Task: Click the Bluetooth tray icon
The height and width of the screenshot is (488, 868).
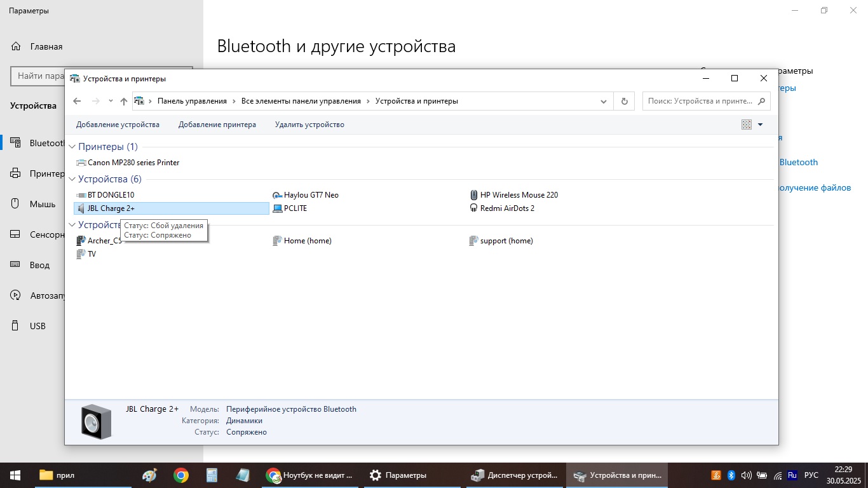Action: (731, 475)
